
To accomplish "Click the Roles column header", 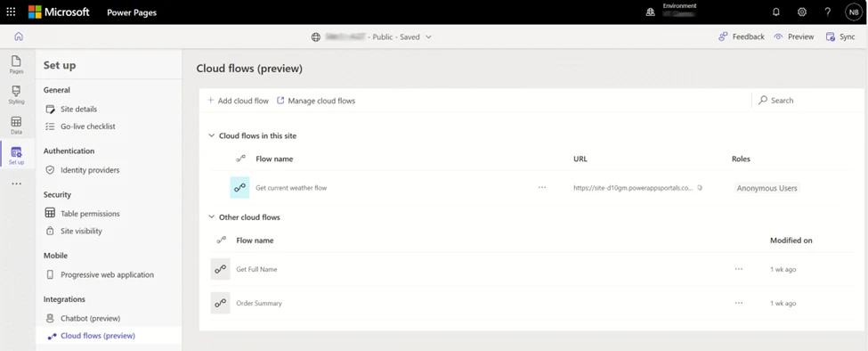I will tap(741, 159).
